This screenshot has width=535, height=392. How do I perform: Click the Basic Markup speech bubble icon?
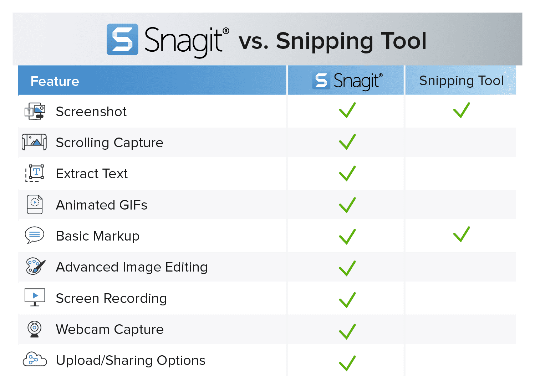[35, 235]
